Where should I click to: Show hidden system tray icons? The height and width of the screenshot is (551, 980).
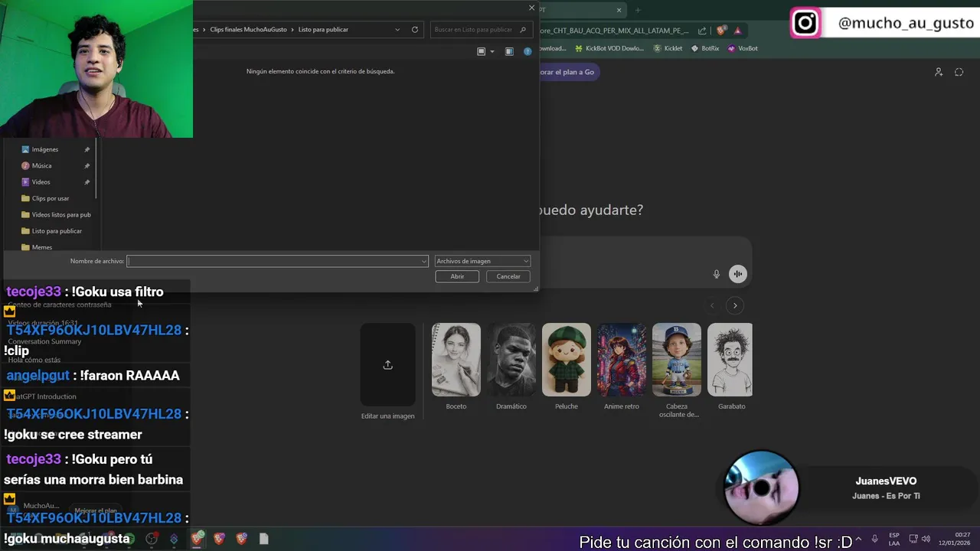click(x=858, y=539)
